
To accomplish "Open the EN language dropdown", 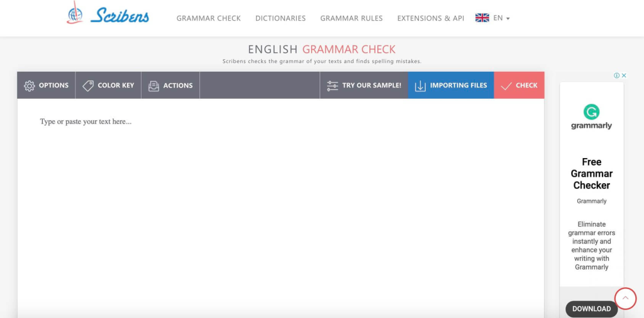I will click(x=501, y=18).
